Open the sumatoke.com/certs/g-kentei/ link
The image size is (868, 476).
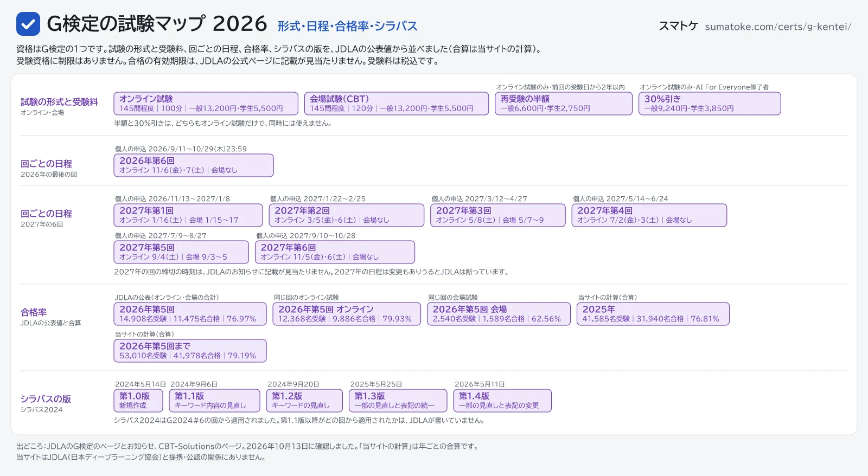(778, 27)
